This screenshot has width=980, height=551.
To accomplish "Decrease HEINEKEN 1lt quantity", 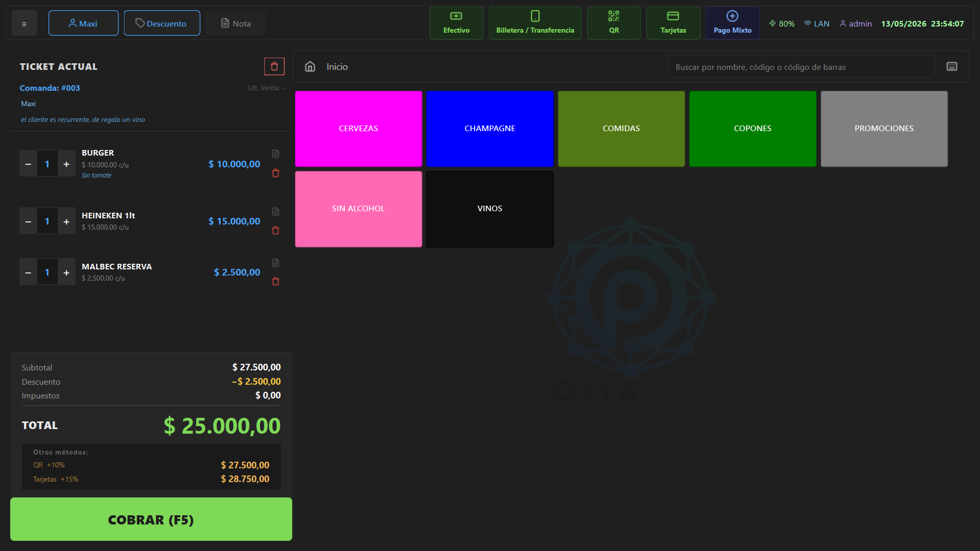I will click(x=28, y=221).
